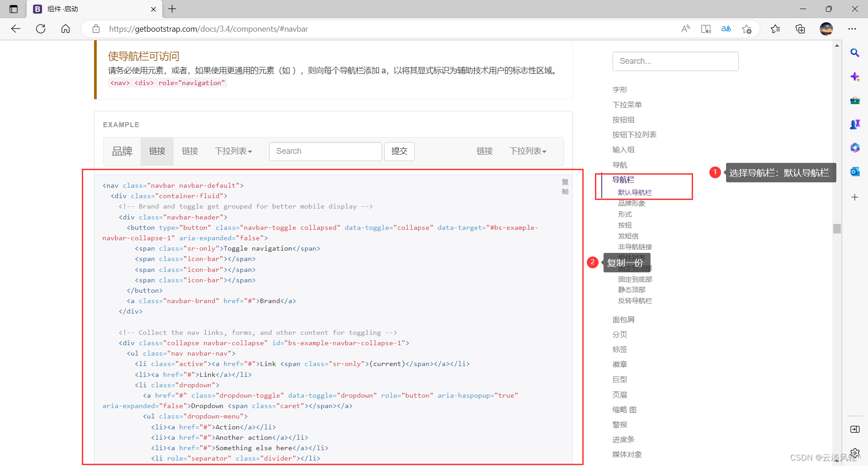Toggle the sidebar collapse icon

click(x=855, y=429)
